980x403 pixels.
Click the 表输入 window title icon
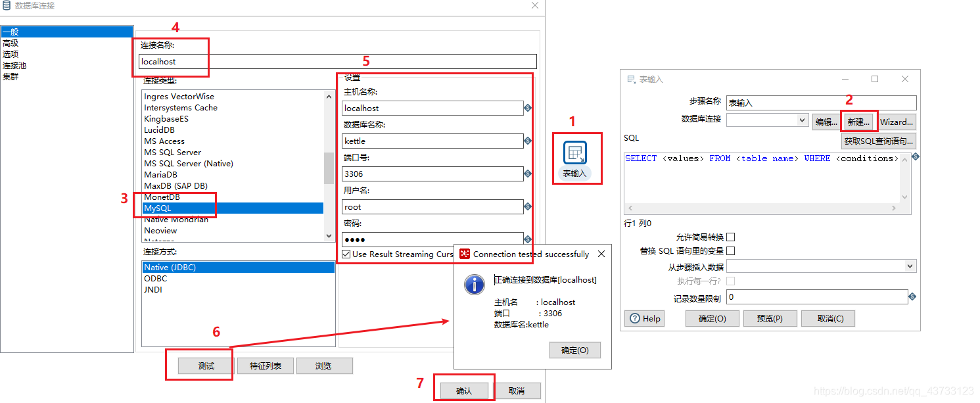631,79
